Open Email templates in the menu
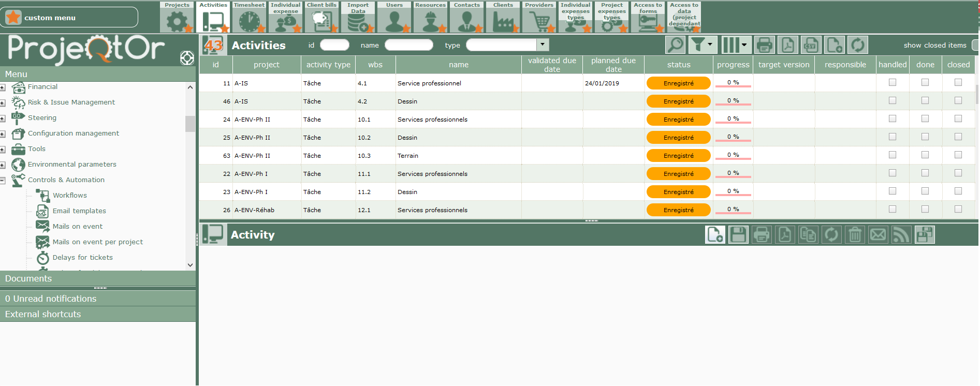 pos(79,211)
